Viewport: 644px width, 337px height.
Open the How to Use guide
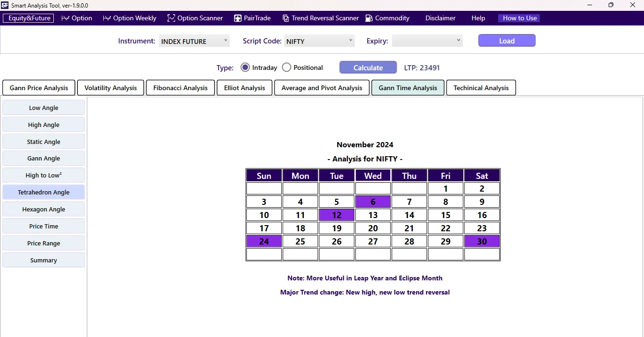[x=519, y=18]
